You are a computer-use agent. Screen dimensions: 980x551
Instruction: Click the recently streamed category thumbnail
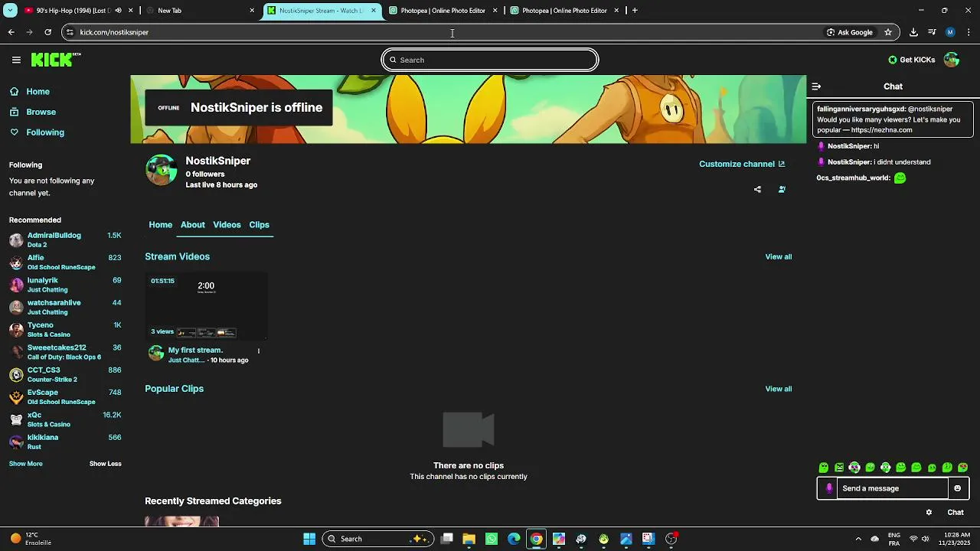click(x=181, y=522)
